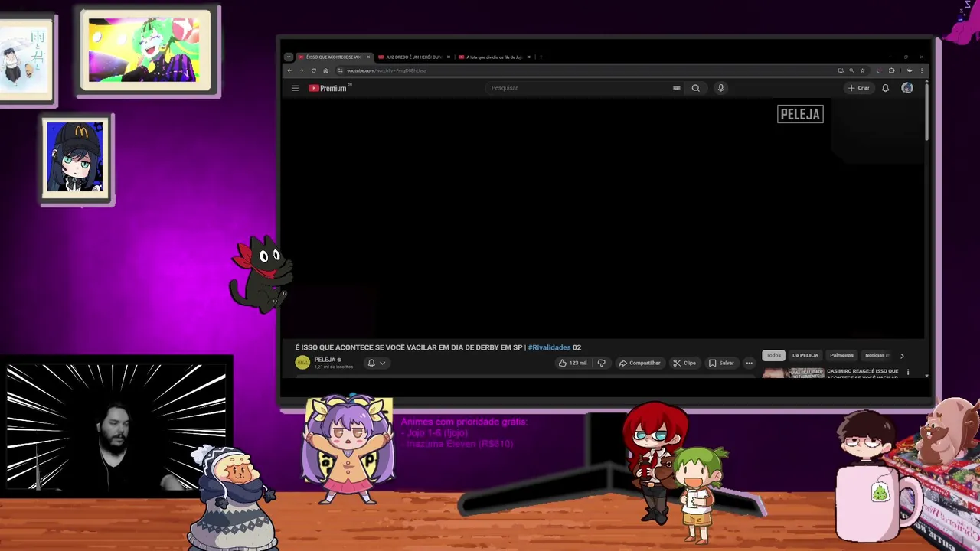Select the Notícias filter chip
Screen dimensions: 980x551
[x=877, y=355]
